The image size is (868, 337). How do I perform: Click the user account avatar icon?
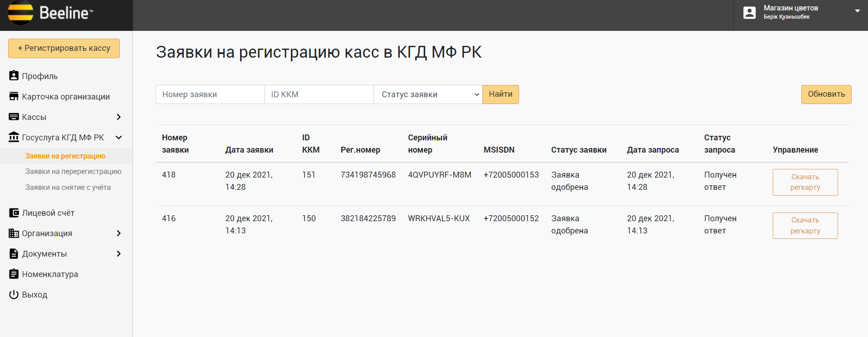click(x=750, y=13)
